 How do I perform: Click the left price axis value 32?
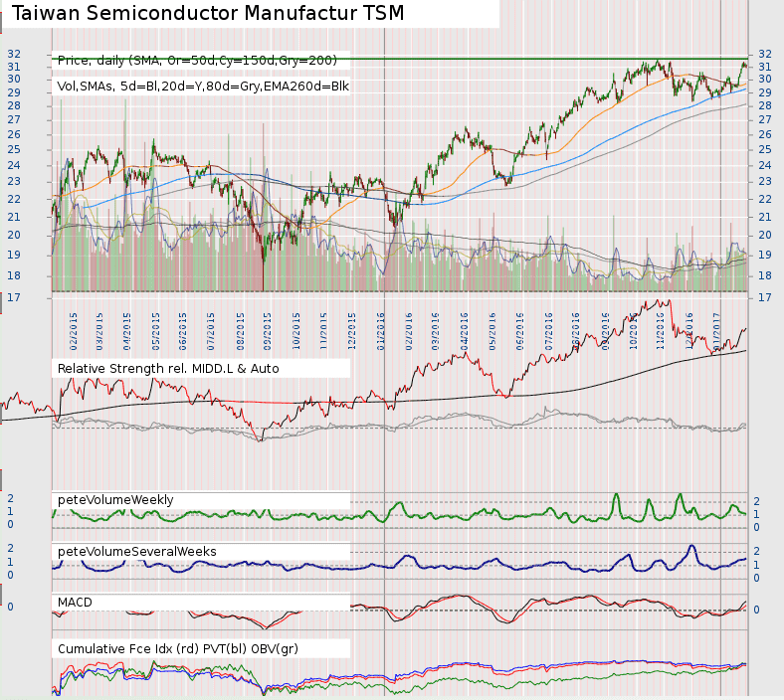click(14, 54)
